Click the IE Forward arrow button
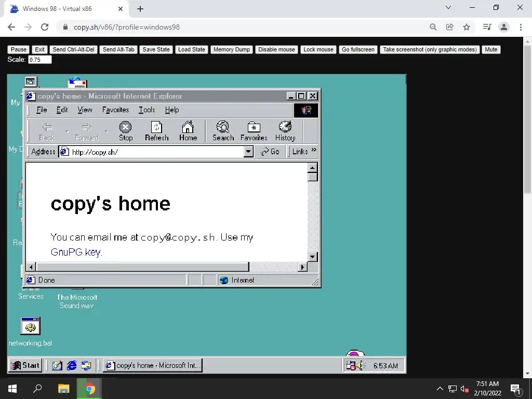This screenshot has height=399, width=532. (x=87, y=131)
